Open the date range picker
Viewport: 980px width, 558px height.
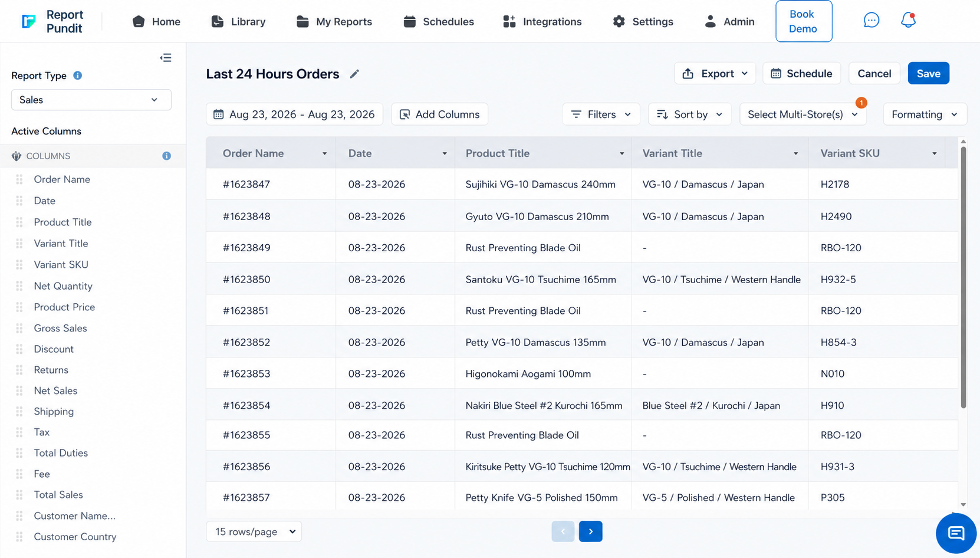(294, 114)
